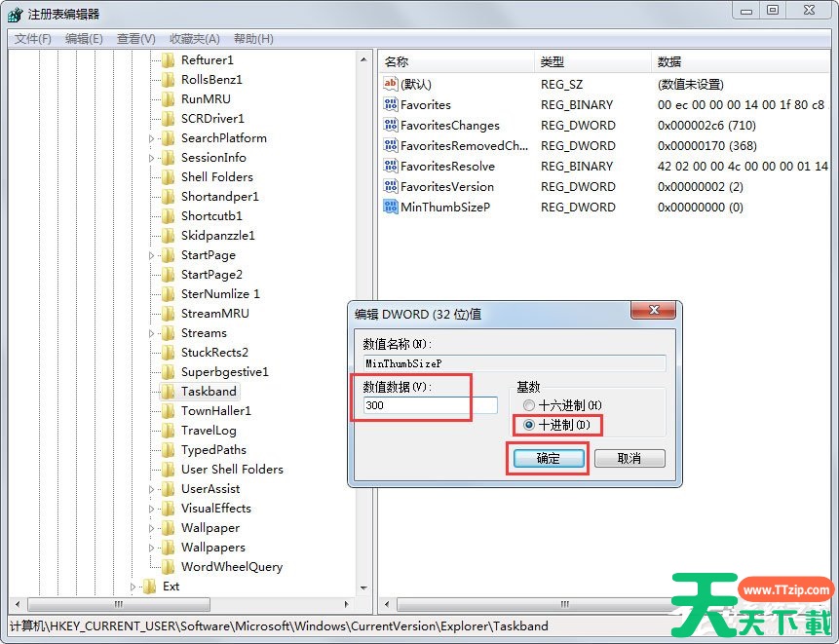Expand the Wallpaper tree node
The width and height of the screenshot is (839, 644).
pos(151,528)
